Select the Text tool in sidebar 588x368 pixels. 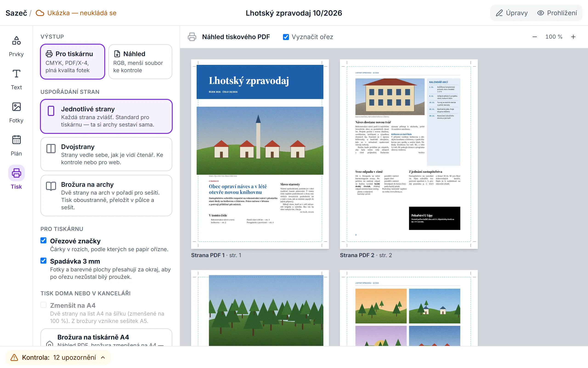pyautogui.click(x=16, y=79)
